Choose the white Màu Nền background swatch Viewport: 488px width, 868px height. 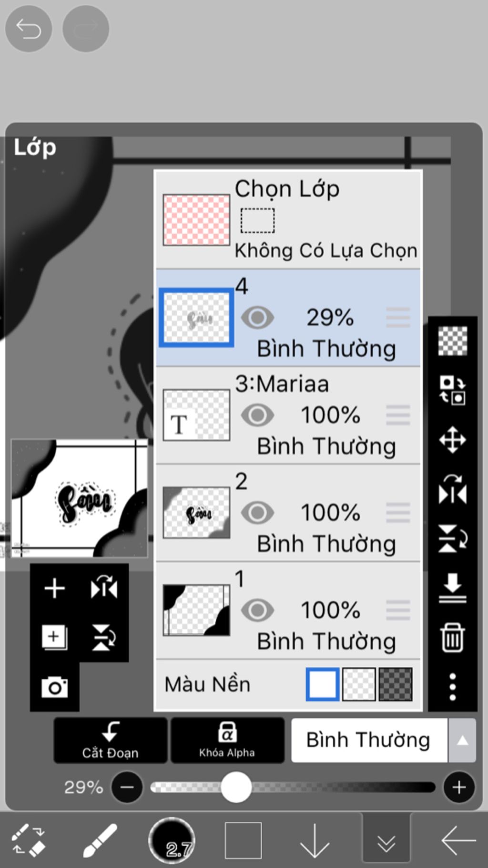point(323,684)
